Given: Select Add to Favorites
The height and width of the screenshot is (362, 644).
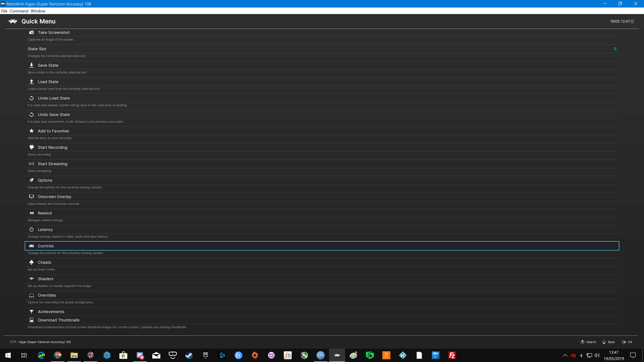Looking at the screenshot, I should 322,131.
